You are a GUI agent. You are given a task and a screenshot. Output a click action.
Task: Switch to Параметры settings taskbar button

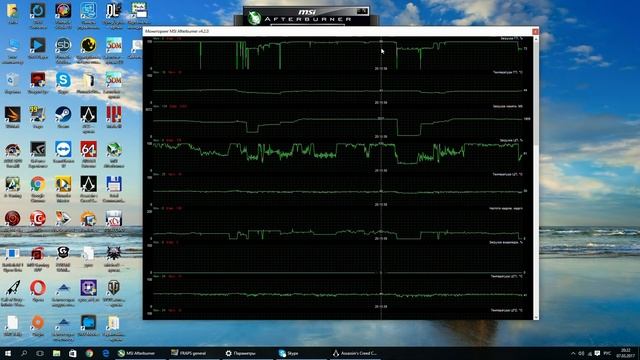247,353
